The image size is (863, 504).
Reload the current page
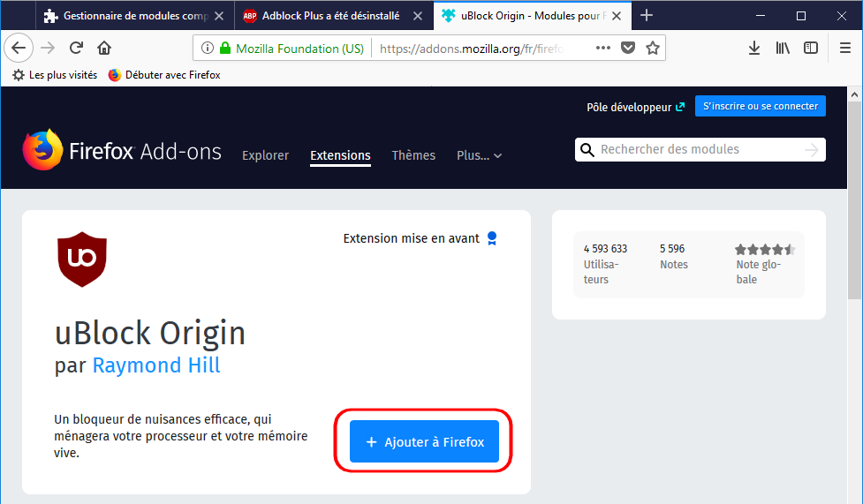[x=76, y=48]
